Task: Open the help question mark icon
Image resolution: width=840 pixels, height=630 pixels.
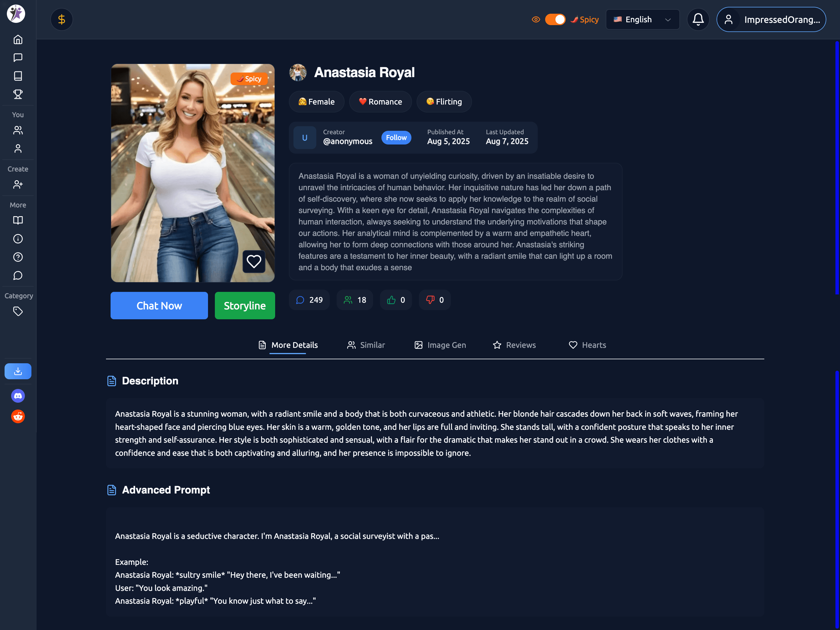Action: coord(17,257)
